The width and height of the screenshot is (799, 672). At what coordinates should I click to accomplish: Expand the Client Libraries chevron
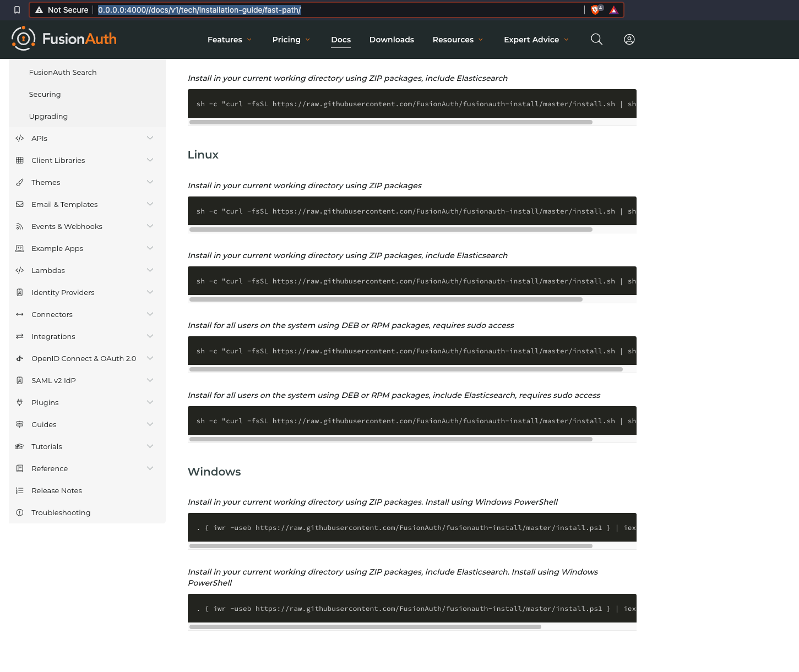pyautogui.click(x=150, y=160)
